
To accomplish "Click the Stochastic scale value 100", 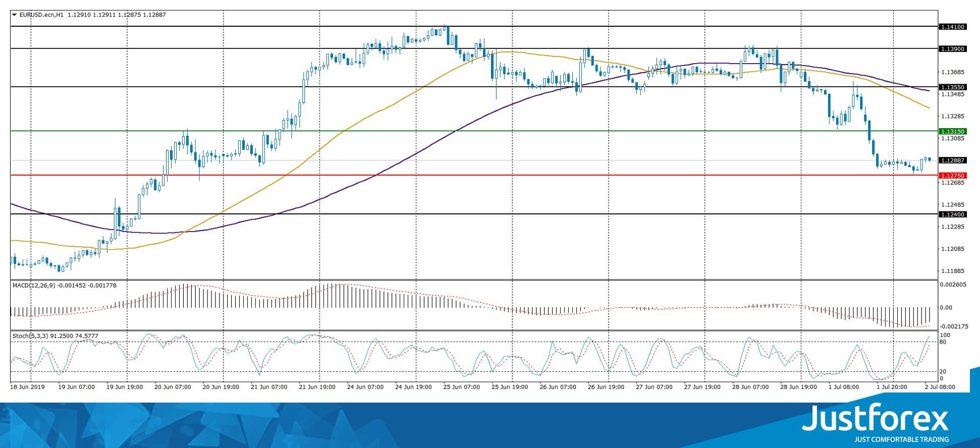I will point(945,335).
